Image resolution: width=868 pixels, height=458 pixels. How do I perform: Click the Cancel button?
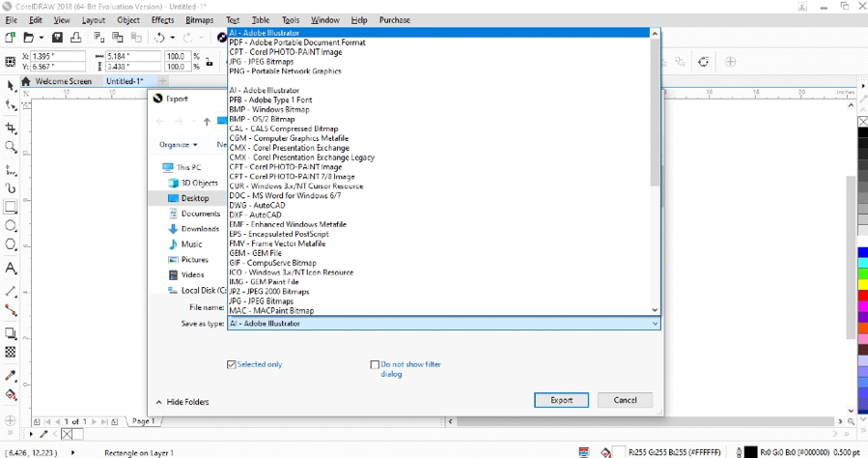click(625, 400)
